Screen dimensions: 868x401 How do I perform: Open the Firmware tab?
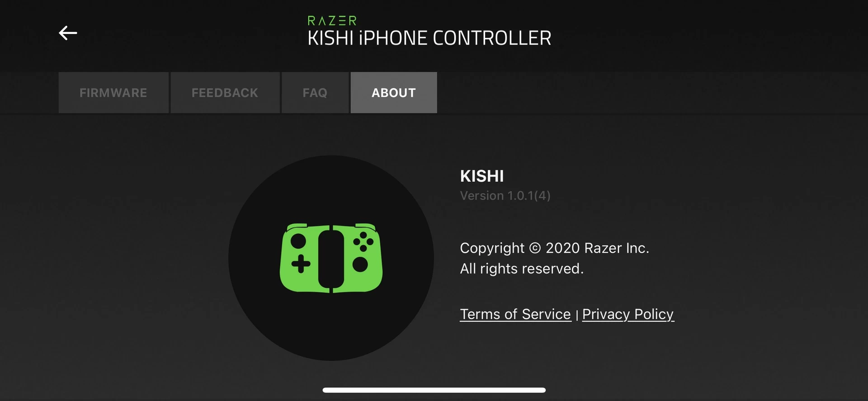tap(113, 93)
